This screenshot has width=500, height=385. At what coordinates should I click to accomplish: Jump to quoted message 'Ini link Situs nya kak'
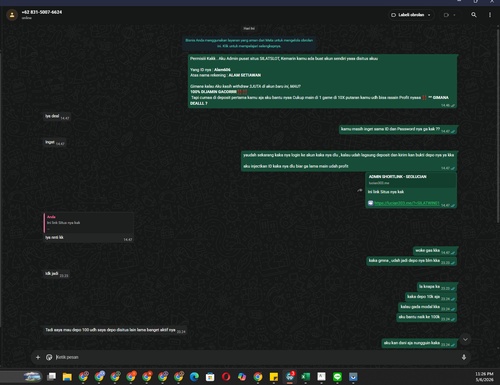[x=89, y=223]
